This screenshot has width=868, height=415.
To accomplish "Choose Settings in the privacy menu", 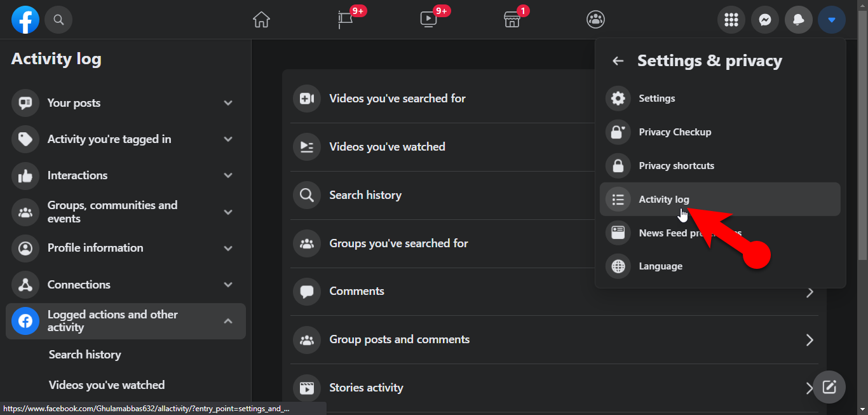I will 656,99.
